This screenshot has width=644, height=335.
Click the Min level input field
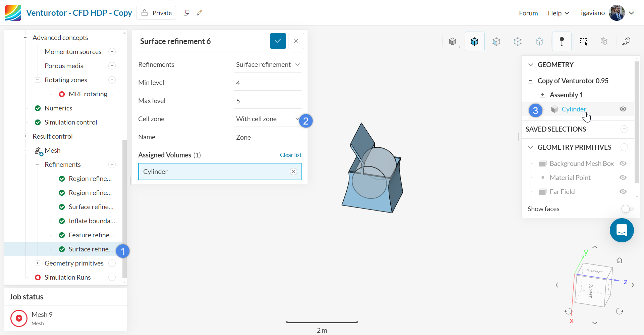tap(268, 83)
